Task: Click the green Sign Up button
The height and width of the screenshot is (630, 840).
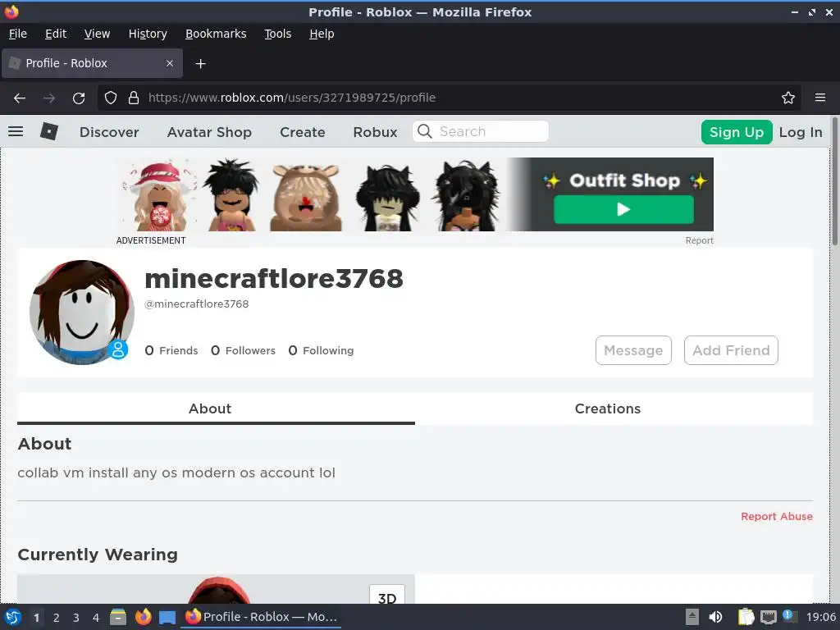Action: (737, 132)
